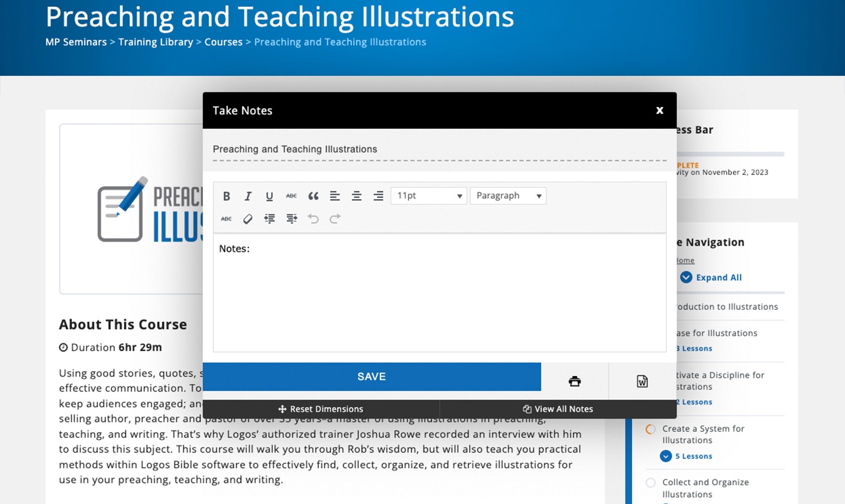Viewport: 845px width, 504px height.
Task: Center align the note text
Action: [x=357, y=196]
